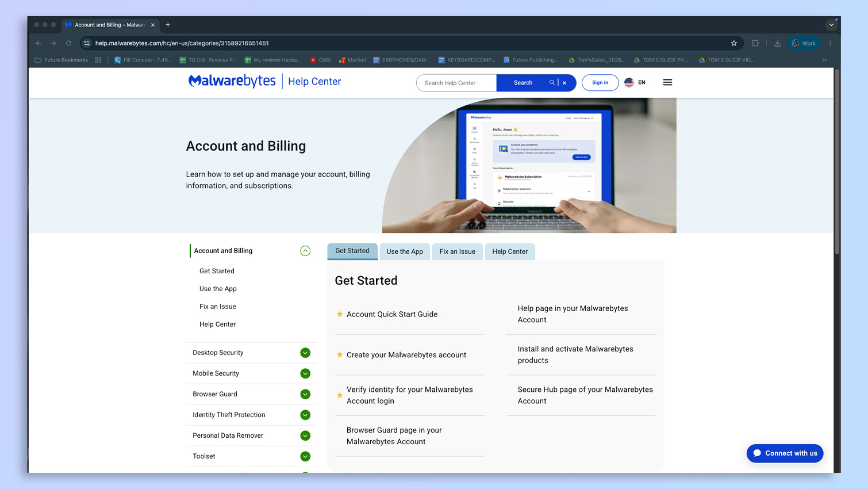Select Fix an Issue in sidebar
The image size is (868, 489).
218,307
